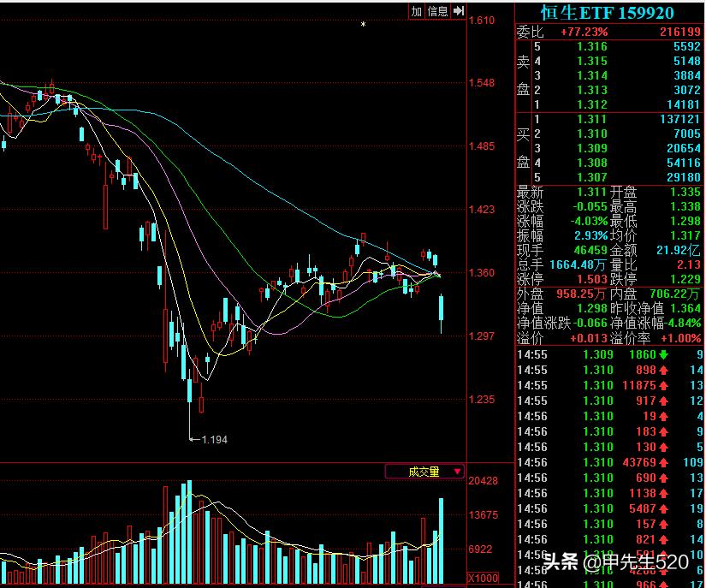Click the collapse-panel arrow icon beside 信息
The height and width of the screenshot is (588, 706).
460,9
